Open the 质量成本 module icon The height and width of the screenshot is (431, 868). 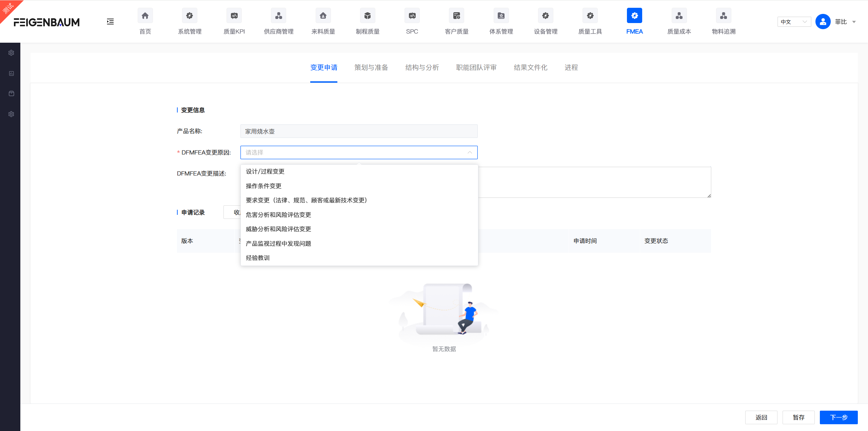pyautogui.click(x=678, y=15)
